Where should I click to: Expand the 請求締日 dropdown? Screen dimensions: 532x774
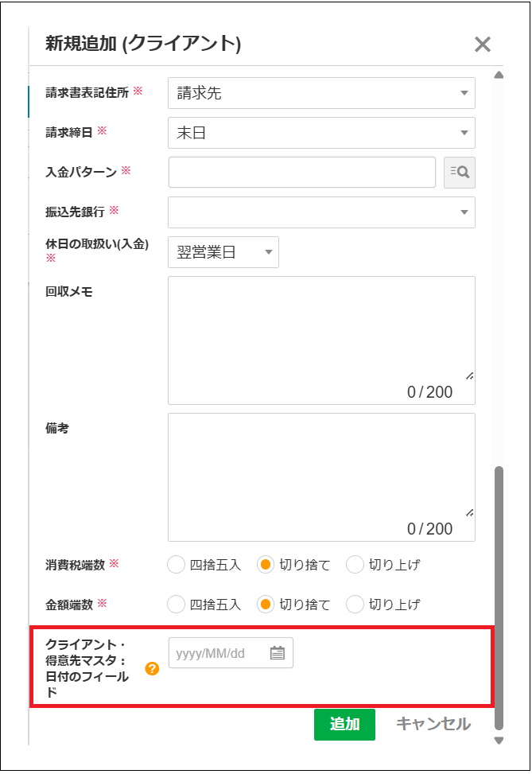pos(321,133)
